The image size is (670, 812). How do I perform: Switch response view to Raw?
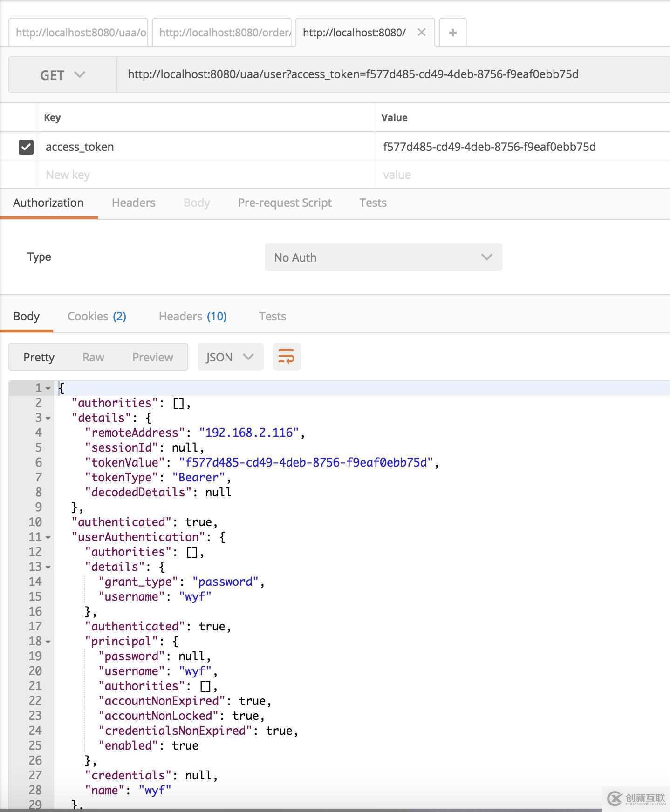coord(93,357)
